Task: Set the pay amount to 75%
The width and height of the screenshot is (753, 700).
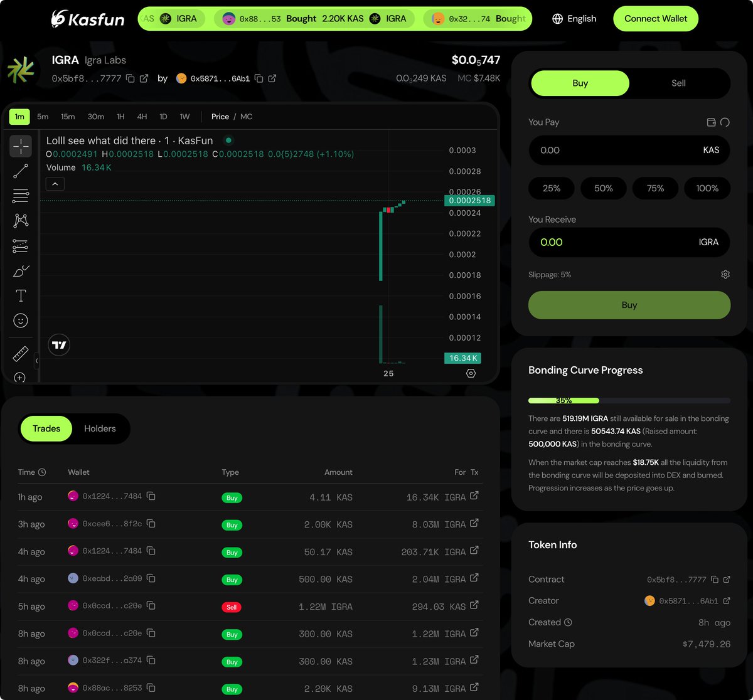Action: coord(655,188)
